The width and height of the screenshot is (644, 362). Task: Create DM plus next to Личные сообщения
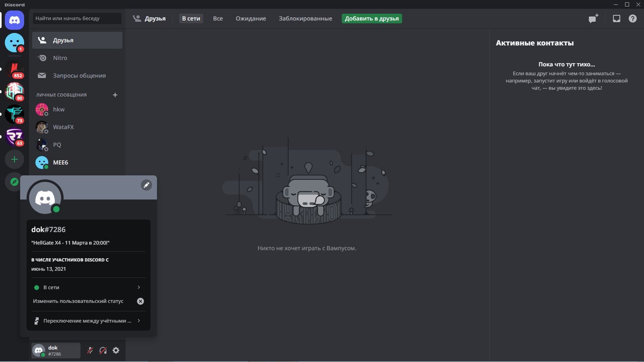click(115, 95)
